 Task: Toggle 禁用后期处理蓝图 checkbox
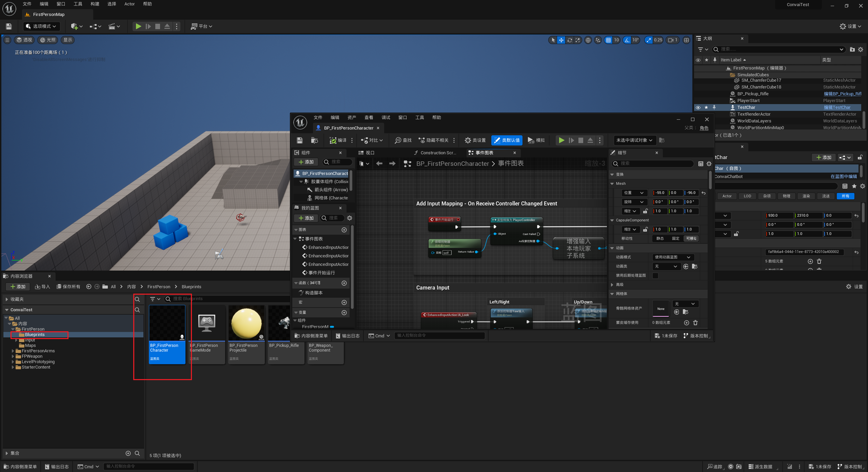pos(655,276)
